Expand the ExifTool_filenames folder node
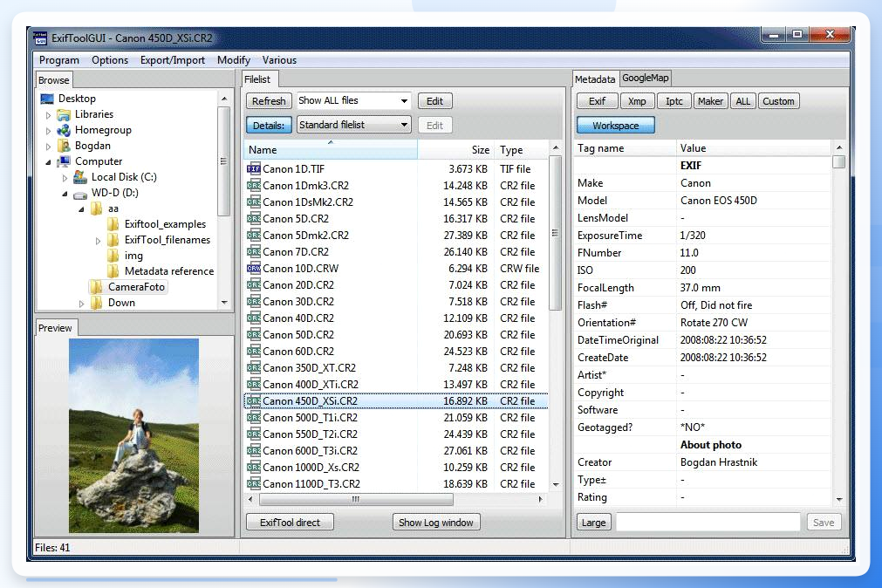 (x=98, y=241)
